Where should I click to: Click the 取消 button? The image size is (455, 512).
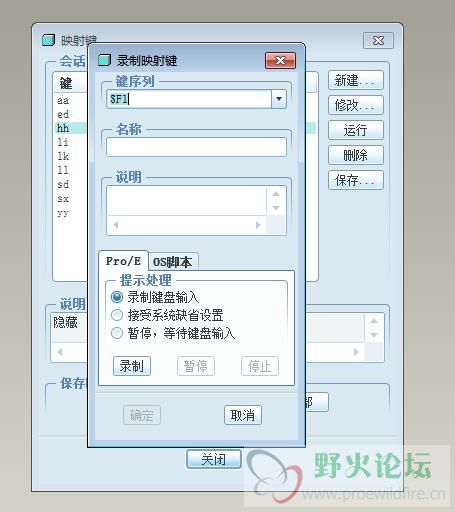243,415
